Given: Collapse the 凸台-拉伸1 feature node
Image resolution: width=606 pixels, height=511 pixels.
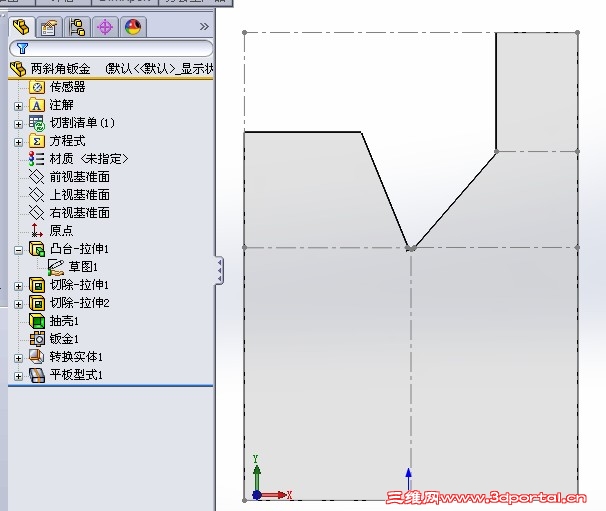Looking at the screenshot, I should point(18,250).
